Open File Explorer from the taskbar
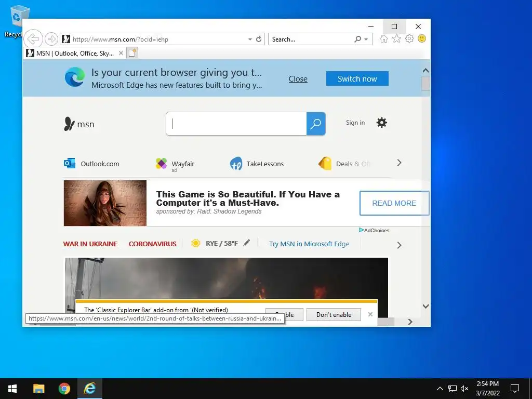 [38, 389]
